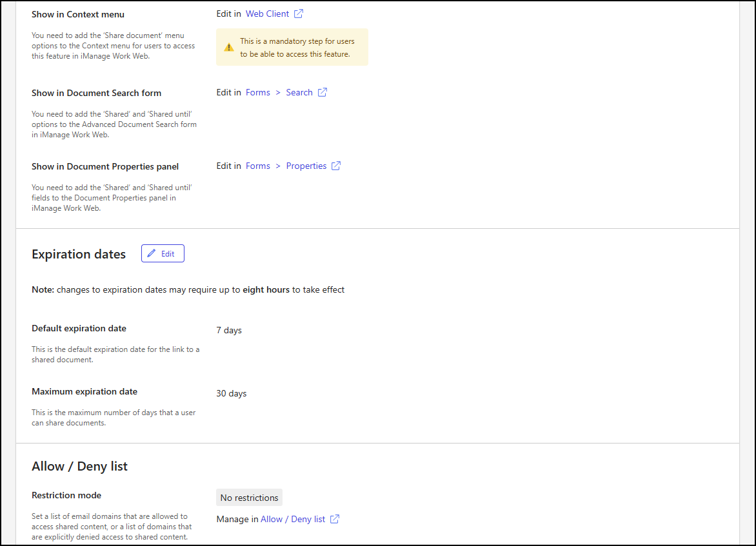Click the Expiration dates section title

78,254
